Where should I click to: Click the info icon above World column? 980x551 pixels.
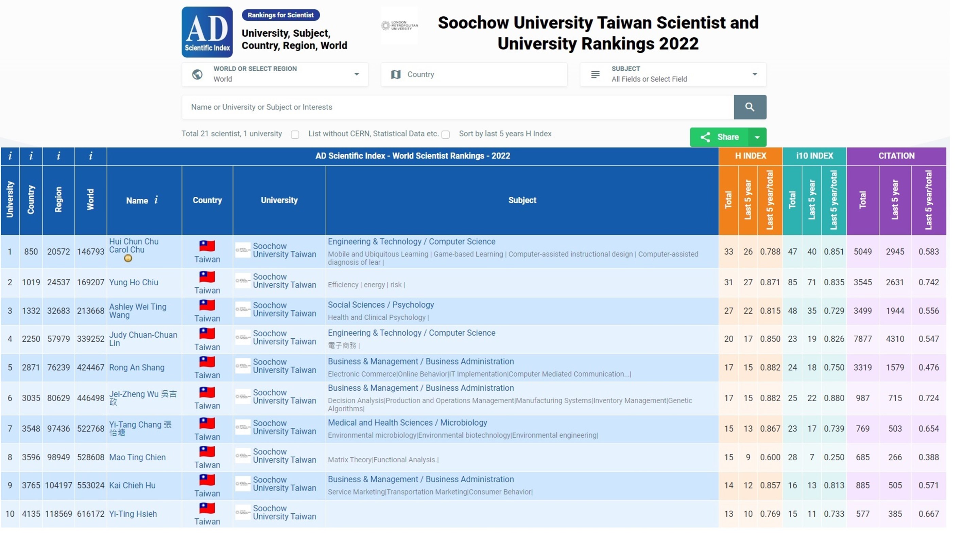coord(90,156)
